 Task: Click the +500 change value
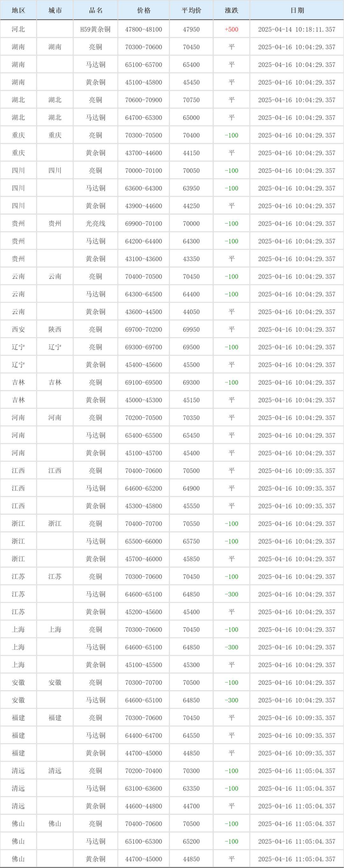[x=232, y=29]
